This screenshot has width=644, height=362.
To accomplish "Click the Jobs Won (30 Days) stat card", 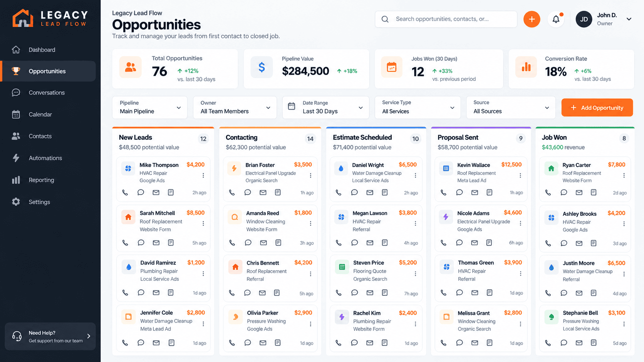I will (439, 69).
